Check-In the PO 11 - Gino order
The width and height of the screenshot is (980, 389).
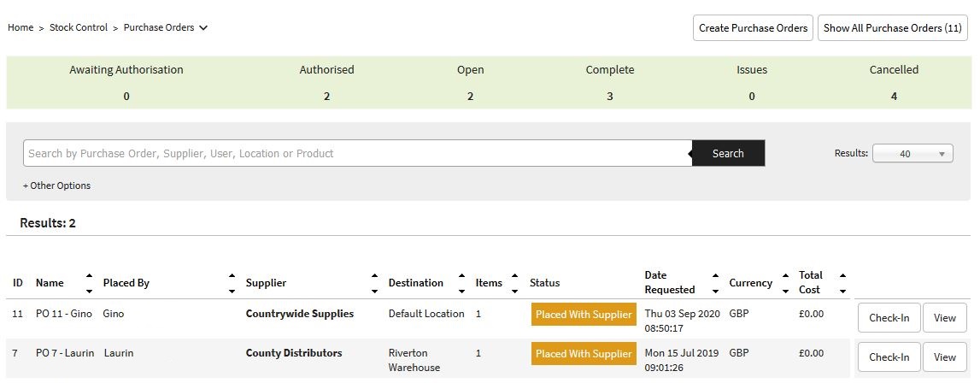click(x=889, y=318)
